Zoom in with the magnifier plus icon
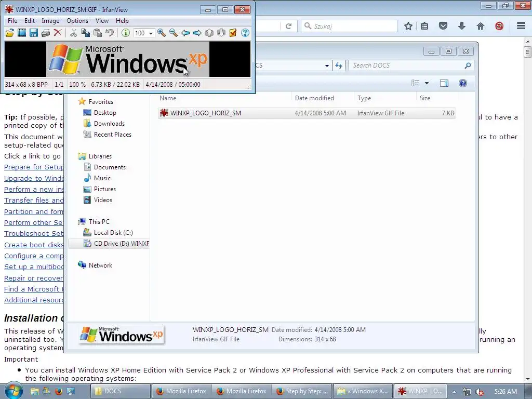 162,33
